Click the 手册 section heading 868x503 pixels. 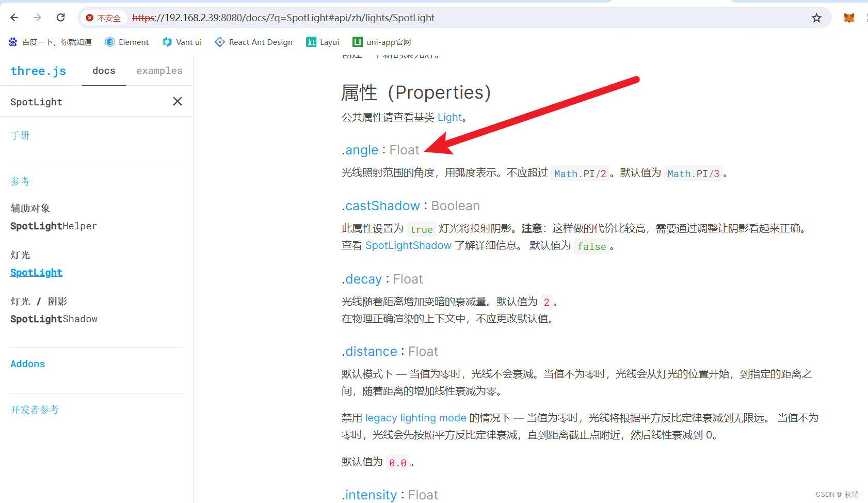coord(20,135)
